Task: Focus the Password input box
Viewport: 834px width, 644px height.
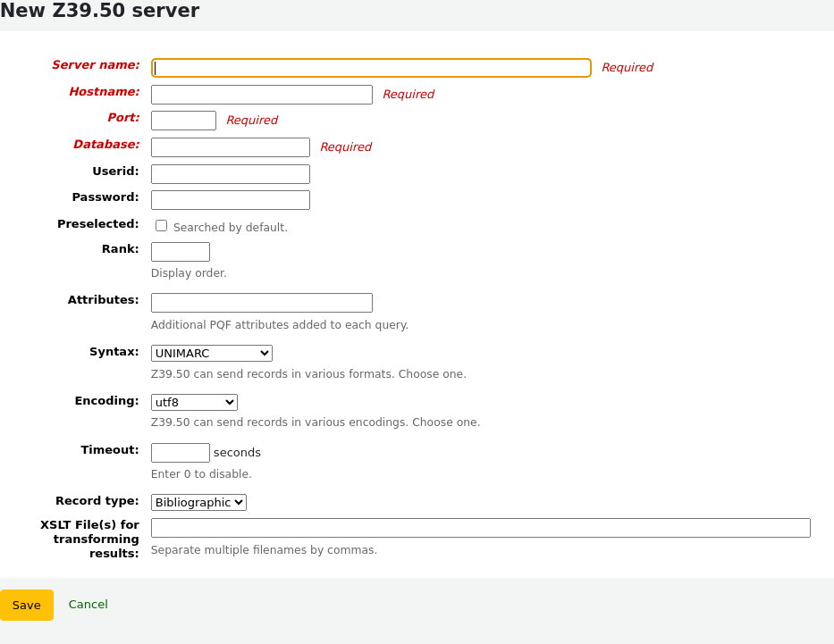Action: 230,199
